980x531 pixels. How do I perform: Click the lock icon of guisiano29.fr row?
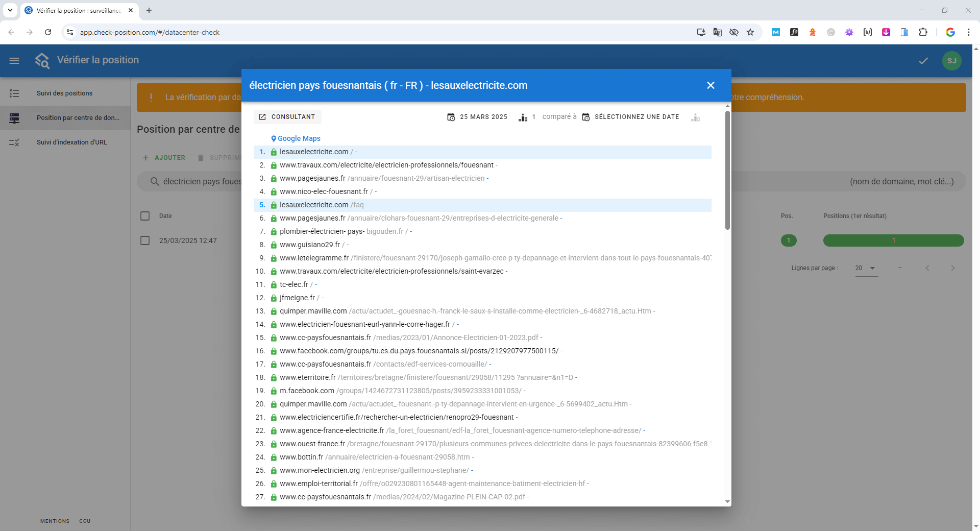tap(274, 245)
